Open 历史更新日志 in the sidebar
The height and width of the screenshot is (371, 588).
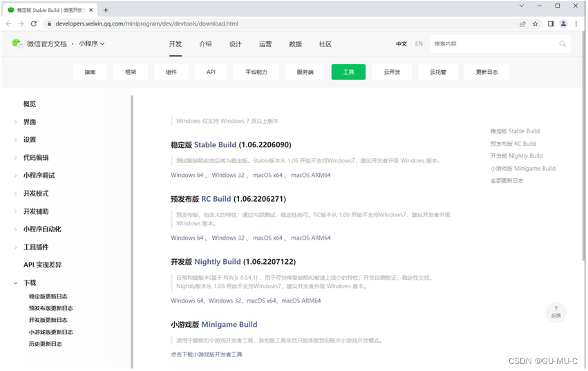point(46,344)
